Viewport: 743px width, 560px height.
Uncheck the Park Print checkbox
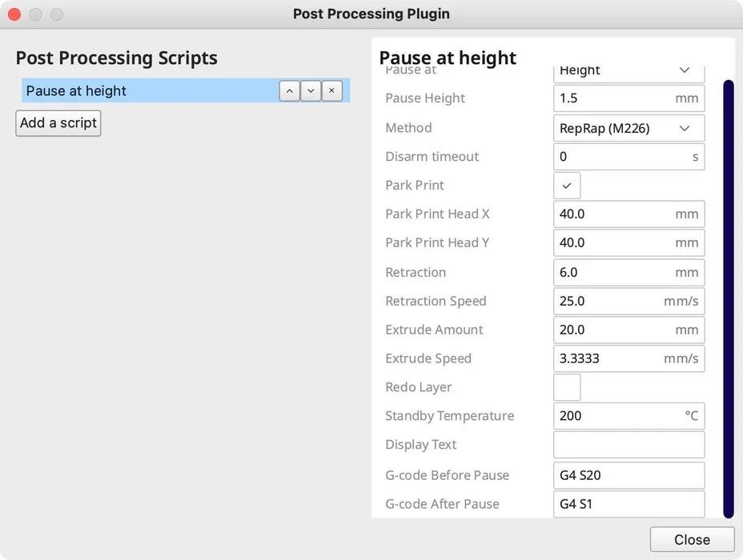(567, 186)
